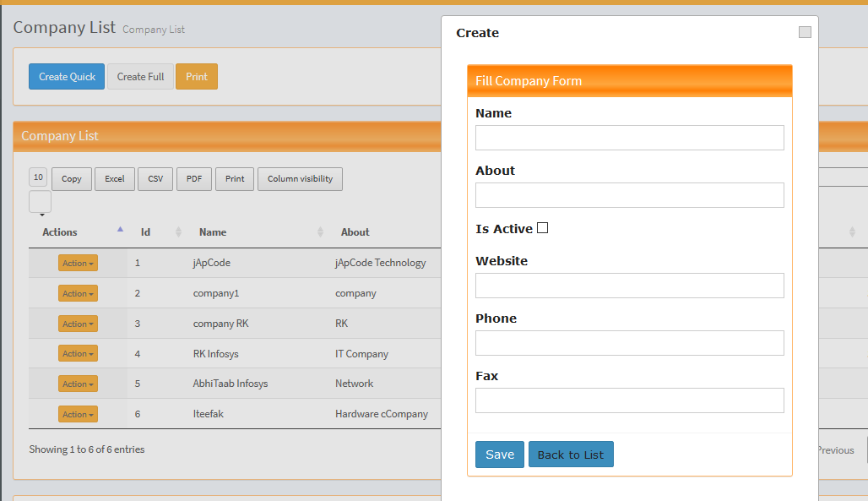
Task: Focus the Phone input field
Action: click(629, 343)
